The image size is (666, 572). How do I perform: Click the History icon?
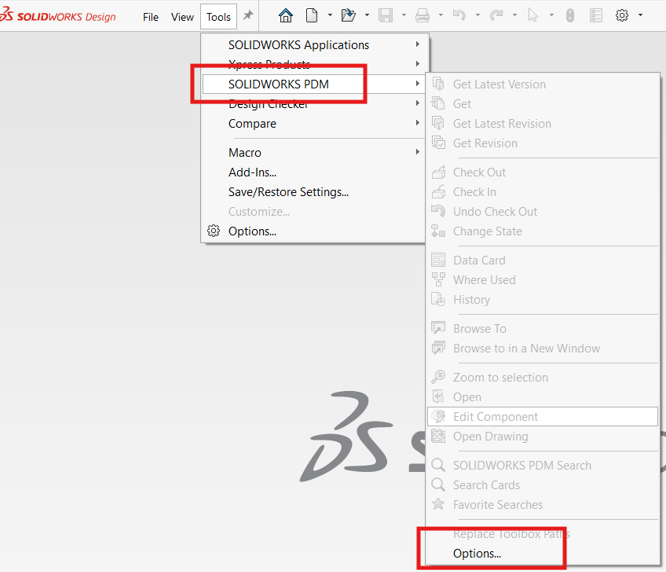click(x=438, y=299)
